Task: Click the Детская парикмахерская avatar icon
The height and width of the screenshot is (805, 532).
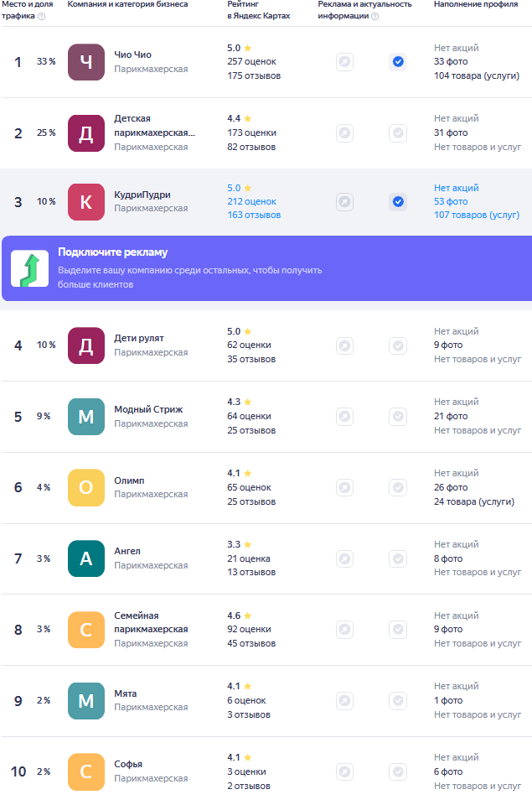Action: 86,133
